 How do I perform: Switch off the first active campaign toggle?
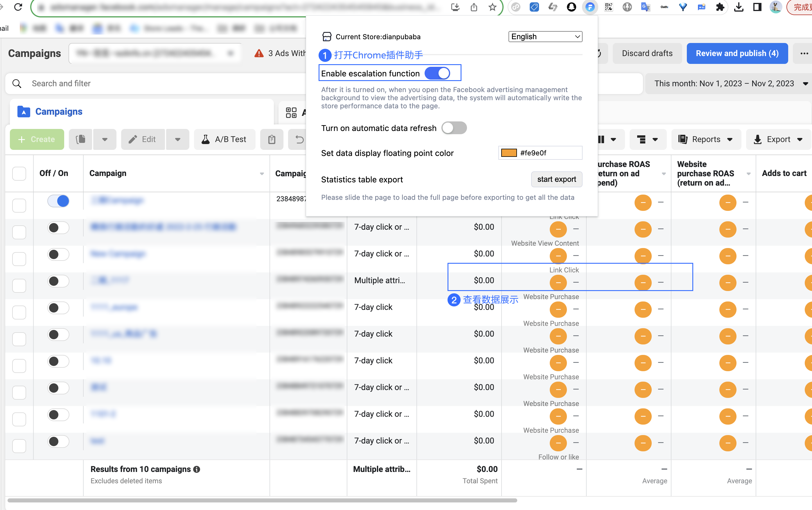(58, 201)
